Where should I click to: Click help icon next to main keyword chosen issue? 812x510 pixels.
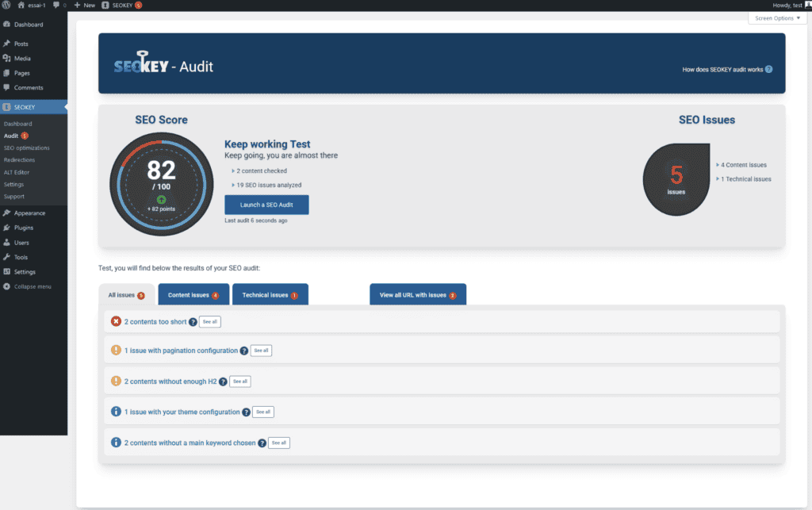click(x=262, y=443)
